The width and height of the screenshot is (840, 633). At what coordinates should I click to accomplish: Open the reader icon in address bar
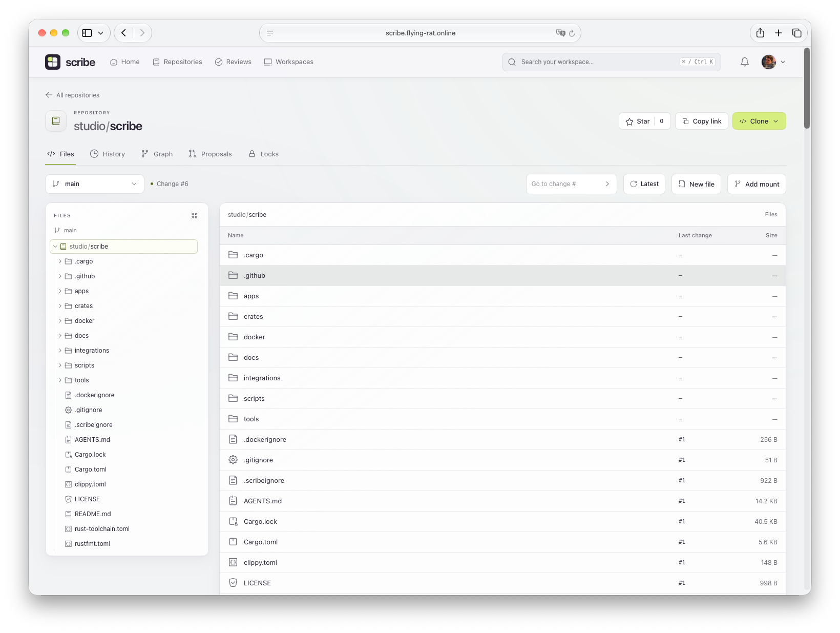pyautogui.click(x=270, y=33)
